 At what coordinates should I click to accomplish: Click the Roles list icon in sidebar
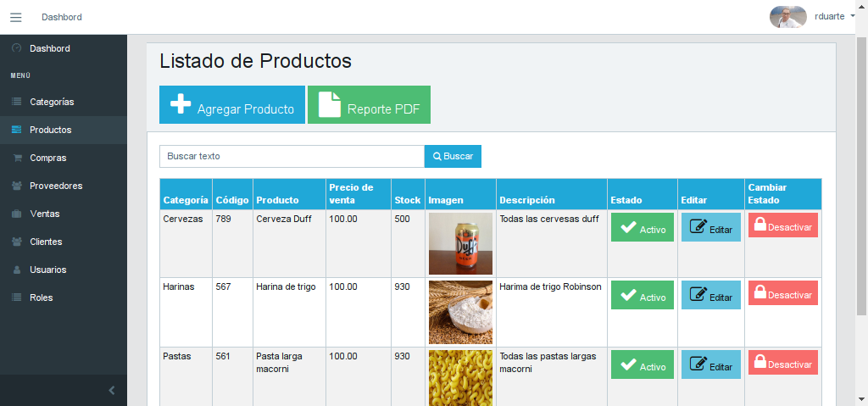click(x=16, y=298)
